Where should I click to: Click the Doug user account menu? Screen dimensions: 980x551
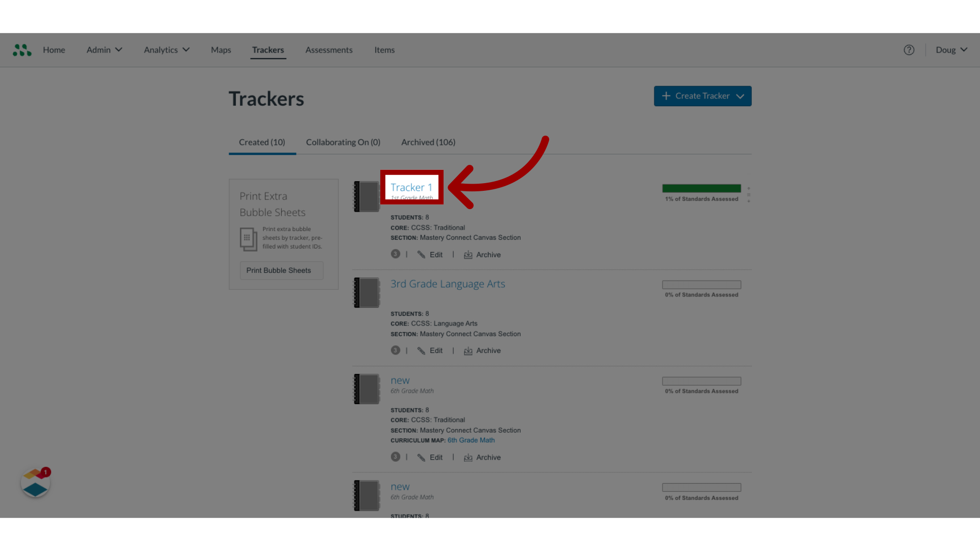pyautogui.click(x=952, y=49)
